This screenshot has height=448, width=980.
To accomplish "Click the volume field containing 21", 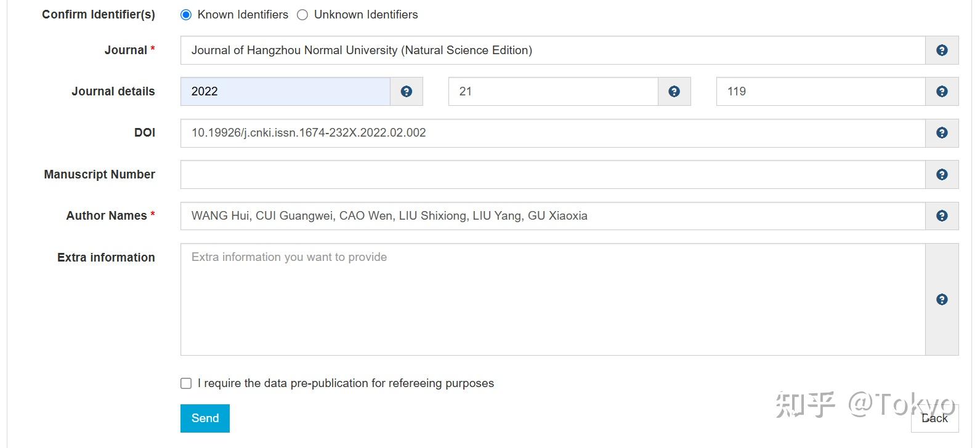I will pos(553,92).
